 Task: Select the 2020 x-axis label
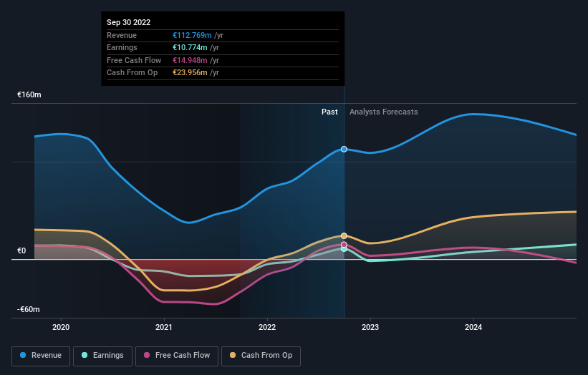point(61,327)
